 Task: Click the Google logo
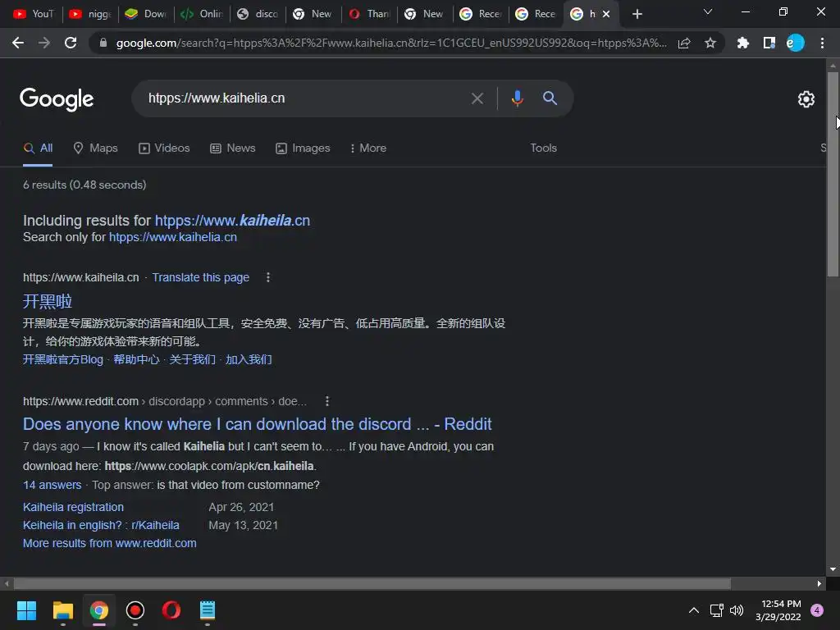click(x=57, y=99)
